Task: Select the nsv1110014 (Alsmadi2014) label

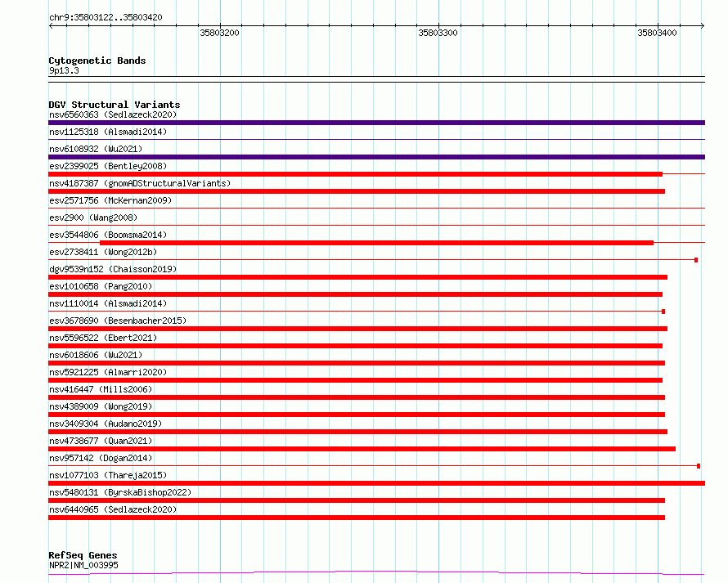Action: coord(108,303)
